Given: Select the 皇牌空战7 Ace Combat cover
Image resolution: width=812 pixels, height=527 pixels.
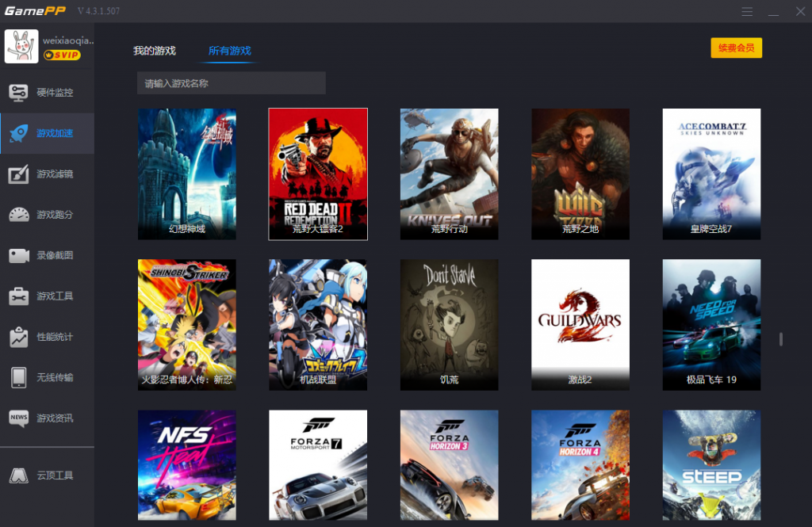Looking at the screenshot, I should tap(711, 174).
